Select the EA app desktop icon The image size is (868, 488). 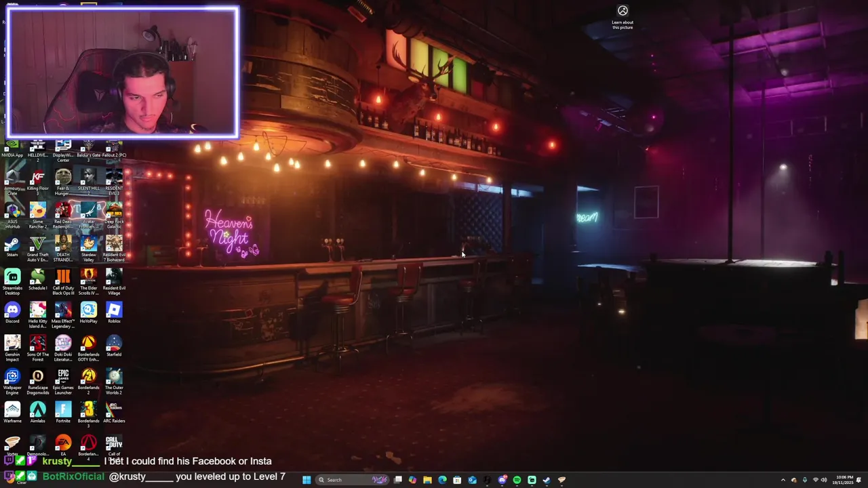click(x=63, y=445)
